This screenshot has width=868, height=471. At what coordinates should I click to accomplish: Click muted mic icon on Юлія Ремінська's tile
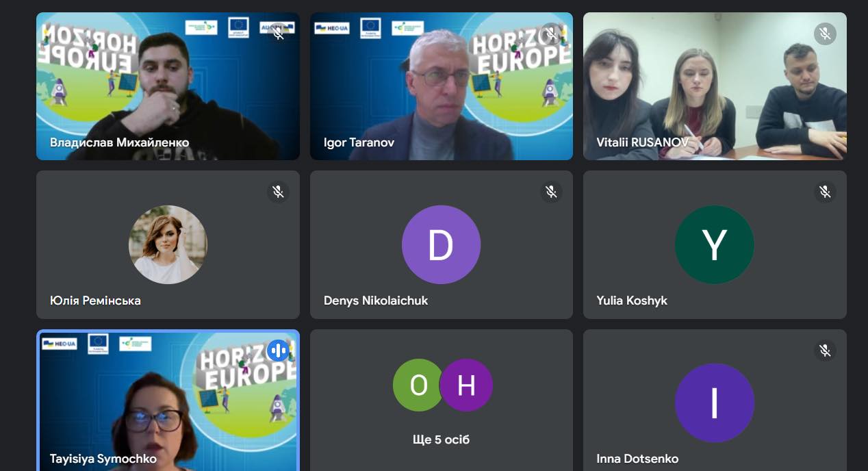[x=278, y=192]
